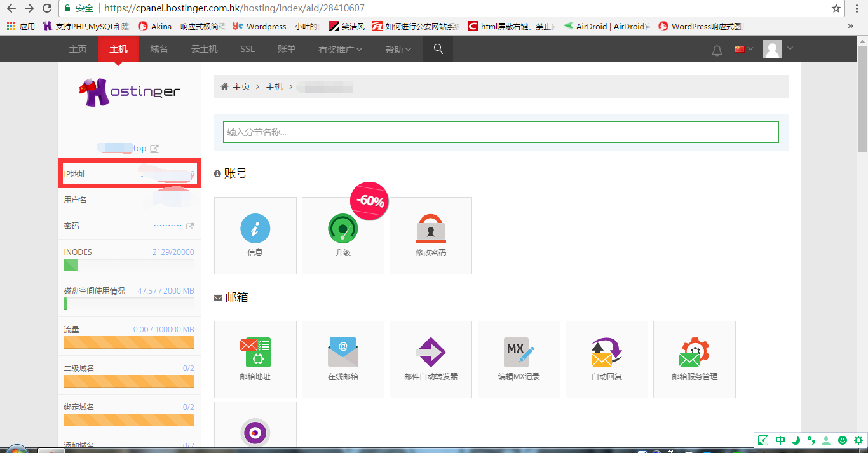Click the 流量 traffic usage bar

pos(129,342)
